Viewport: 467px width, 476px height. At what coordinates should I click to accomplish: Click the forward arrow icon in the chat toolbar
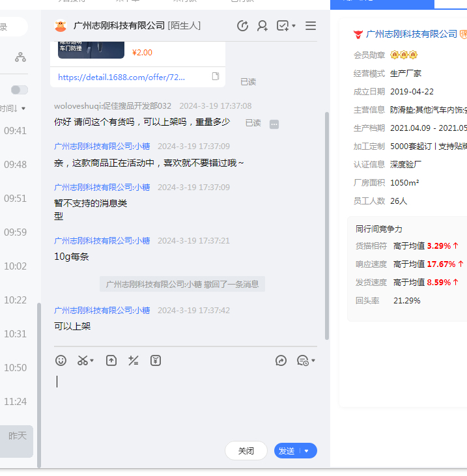(281, 360)
